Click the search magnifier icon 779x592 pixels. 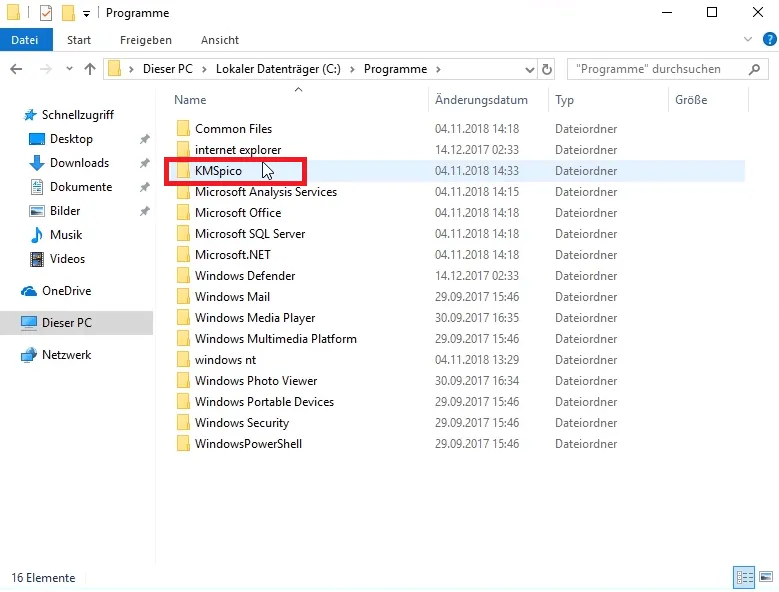point(754,69)
